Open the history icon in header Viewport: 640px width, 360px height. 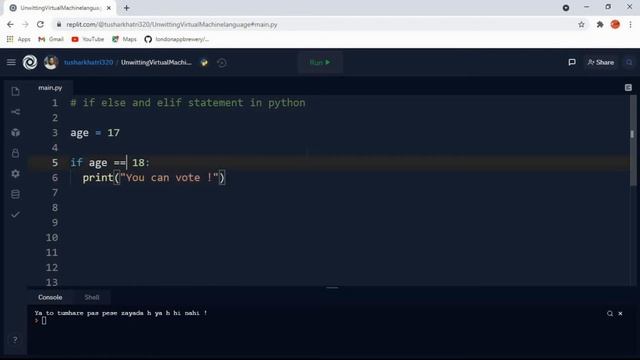[x=222, y=62]
